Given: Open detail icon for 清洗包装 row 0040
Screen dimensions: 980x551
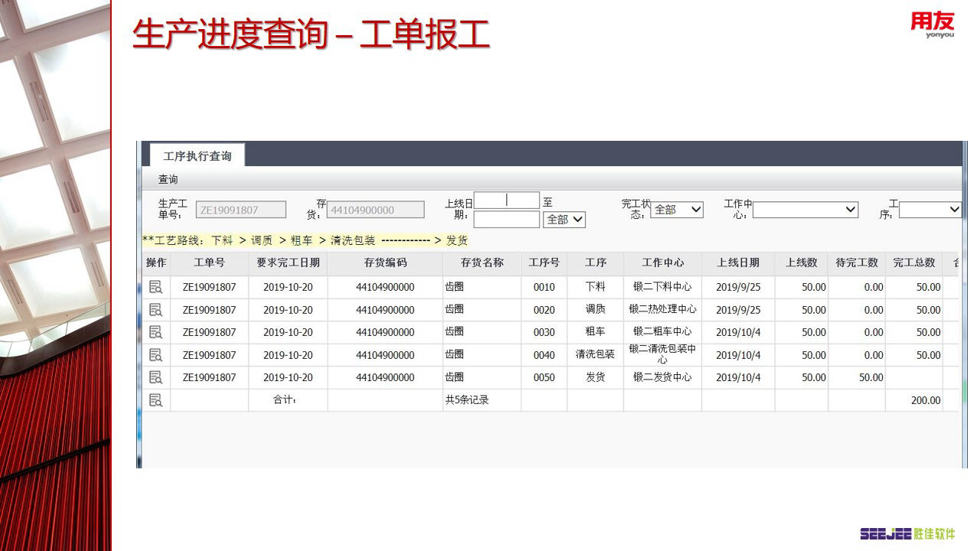Looking at the screenshot, I should coord(155,355).
